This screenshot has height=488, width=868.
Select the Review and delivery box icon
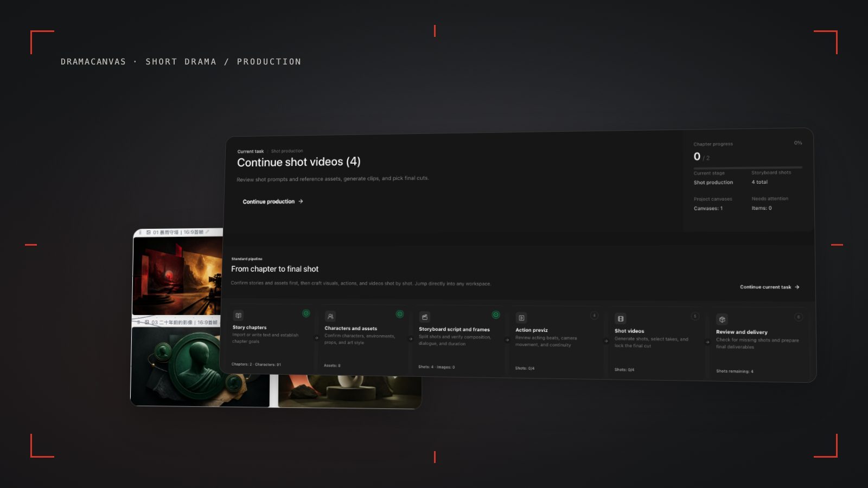[x=722, y=320]
